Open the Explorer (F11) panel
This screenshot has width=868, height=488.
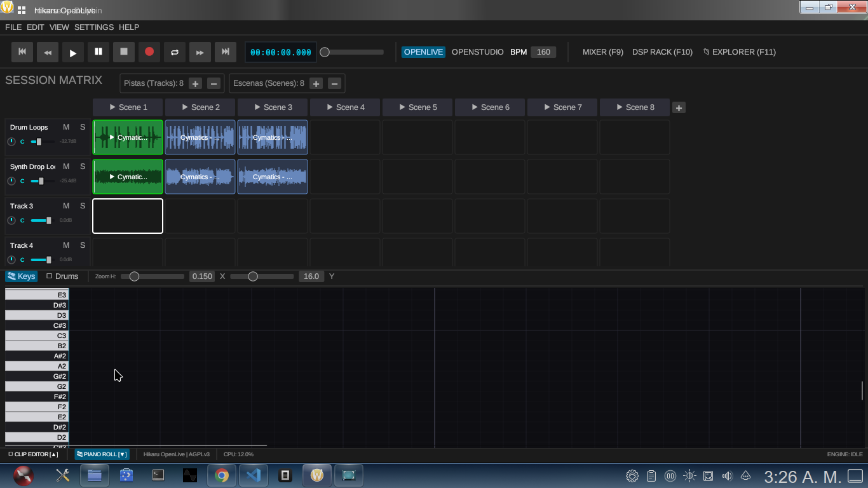(x=740, y=52)
